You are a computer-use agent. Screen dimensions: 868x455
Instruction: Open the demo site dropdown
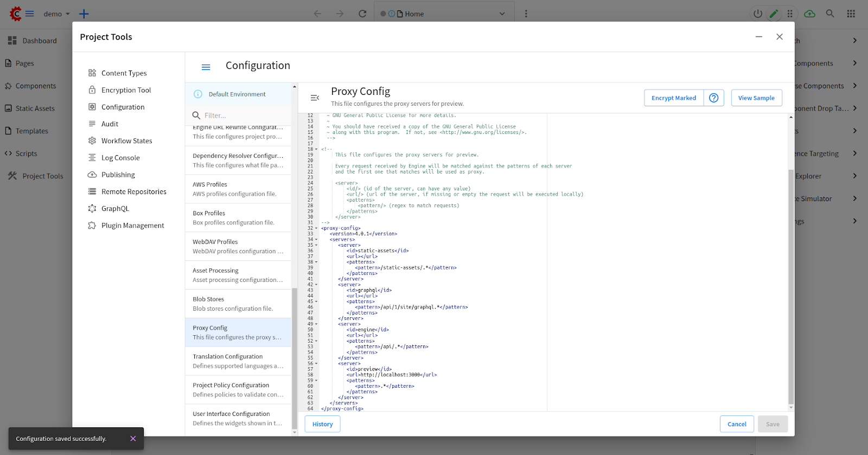coord(57,14)
